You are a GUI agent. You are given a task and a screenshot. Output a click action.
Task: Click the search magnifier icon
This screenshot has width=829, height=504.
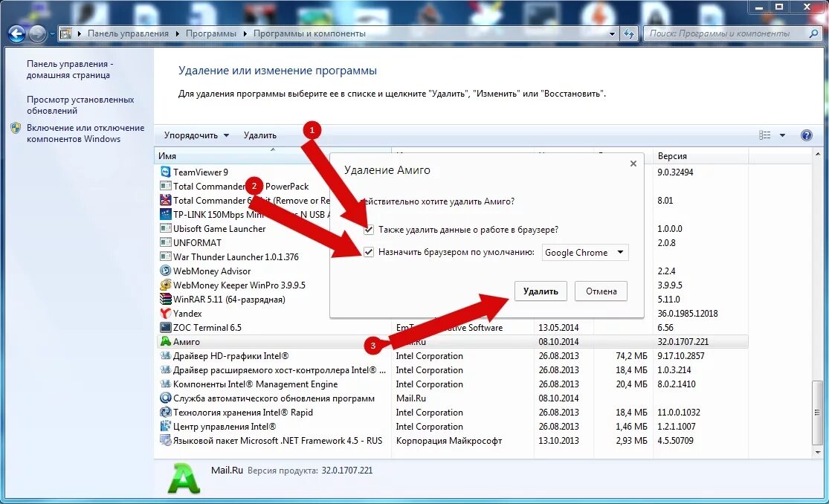[x=813, y=33]
